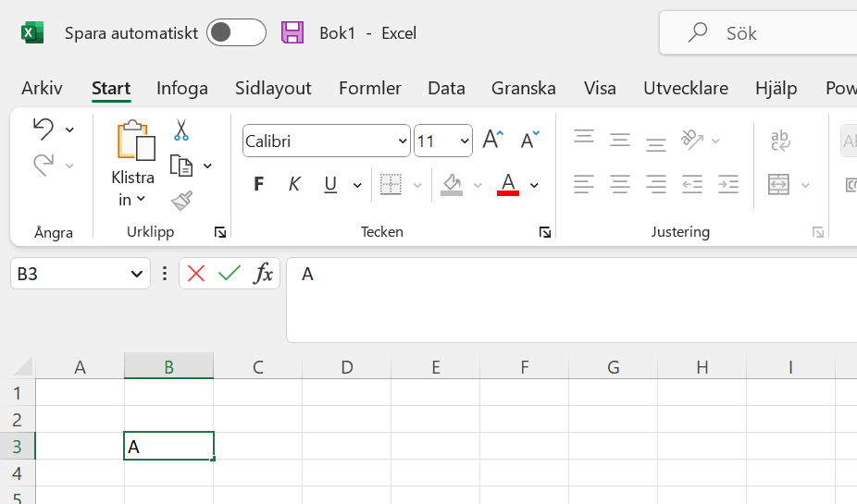
Task: Expand underline style dropdown arrow
Action: pyautogui.click(x=357, y=186)
